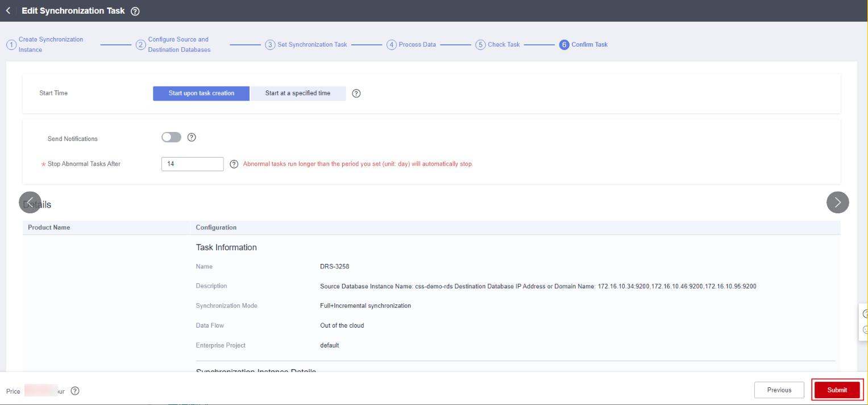Click the Enterprise Project value default
868x405 pixels.
click(330, 345)
